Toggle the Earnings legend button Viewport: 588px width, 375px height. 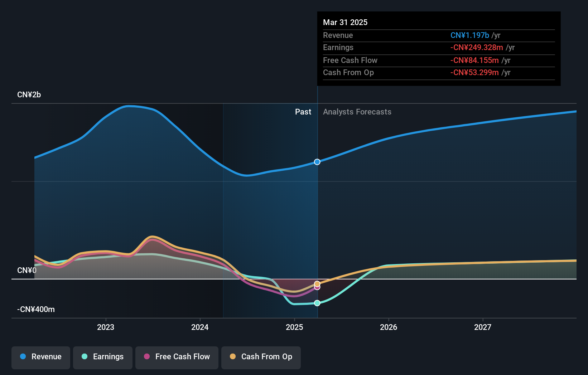point(103,357)
